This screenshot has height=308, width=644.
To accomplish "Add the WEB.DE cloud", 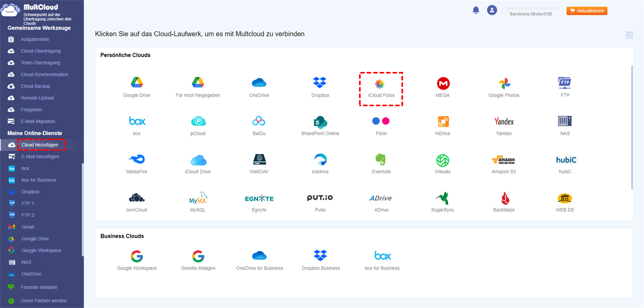I will 565,198.
